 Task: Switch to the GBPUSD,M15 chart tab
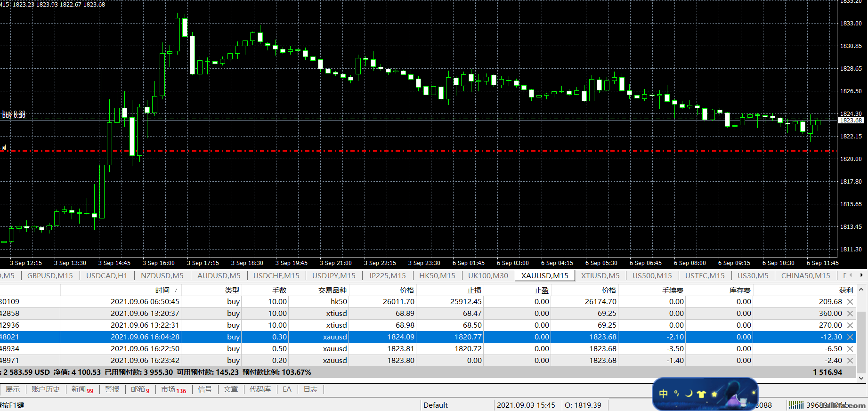click(50, 276)
